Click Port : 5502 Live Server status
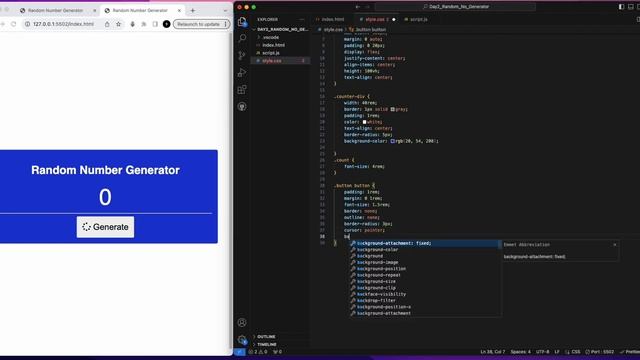This screenshot has width=640, height=360. (x=600, y=352)
